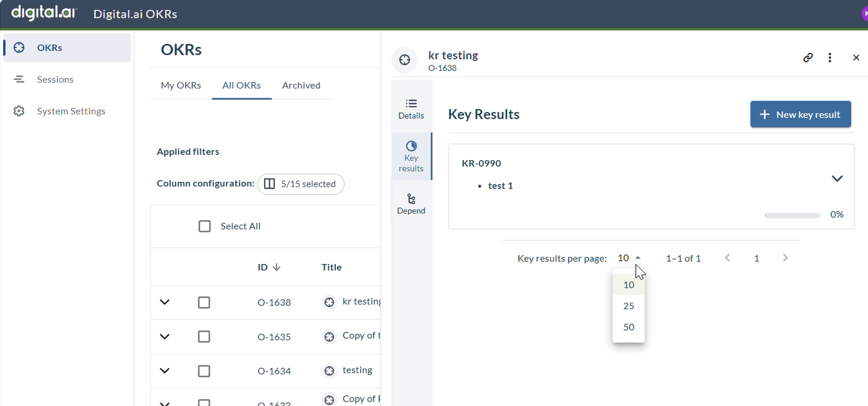This screenshot has height=406, width=868.
Task: Click the KR-0990 progress bar
Action: [x=792, y=215]
